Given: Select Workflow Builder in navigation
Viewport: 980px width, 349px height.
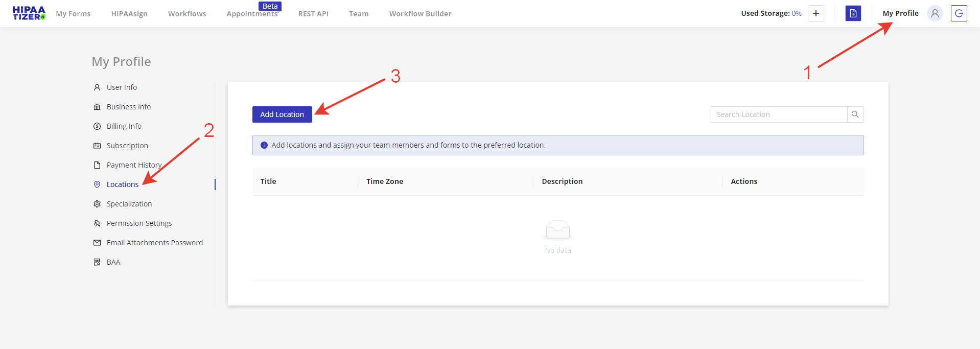Looking at the screenshot, I should click(420, 14).
